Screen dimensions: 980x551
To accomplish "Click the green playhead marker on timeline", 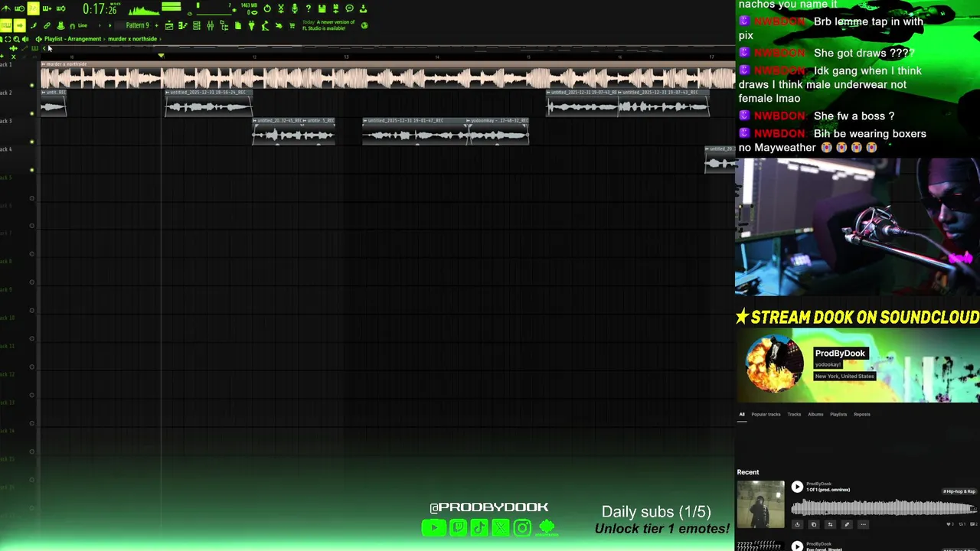I will point(161,55).
